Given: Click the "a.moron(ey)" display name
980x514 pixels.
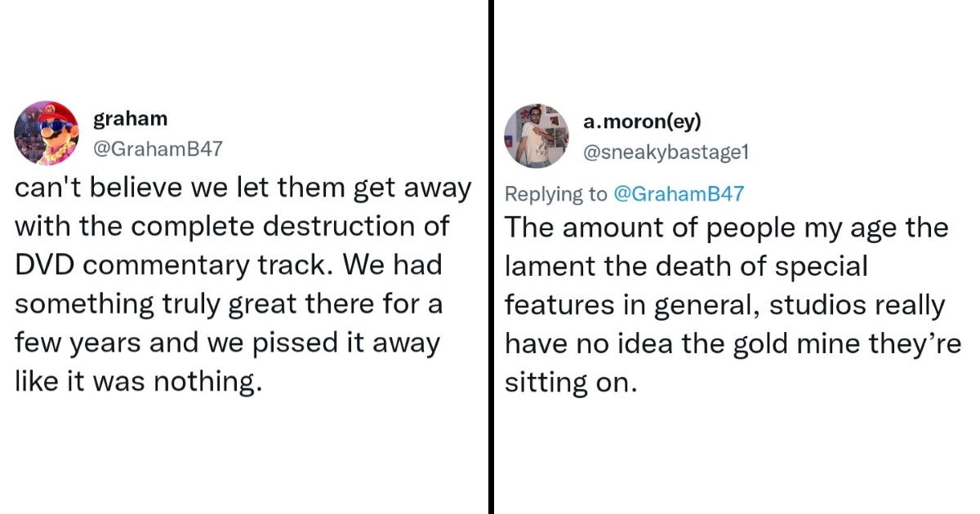Looking at the screenshot, I should [642, 122].
